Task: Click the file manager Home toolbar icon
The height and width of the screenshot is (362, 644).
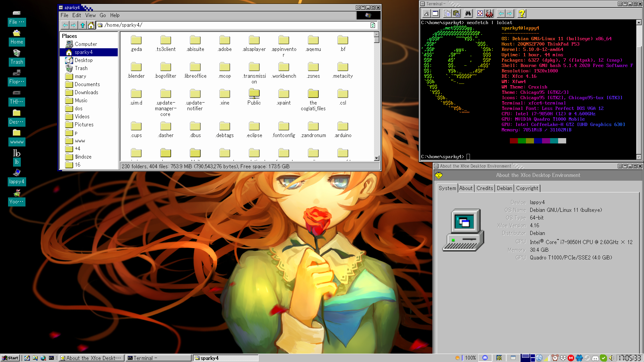Action: pyautogui.click(x=91, y=25)
